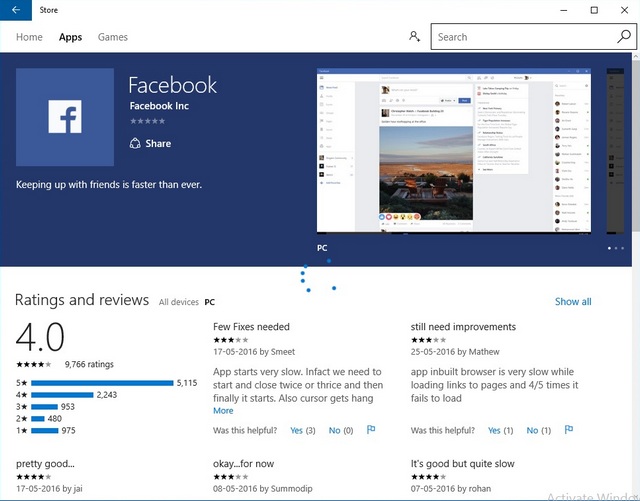Expand the Few Fixes needed review with More
This screenshot has height=501, width=640.
click(x=223, y=411)
